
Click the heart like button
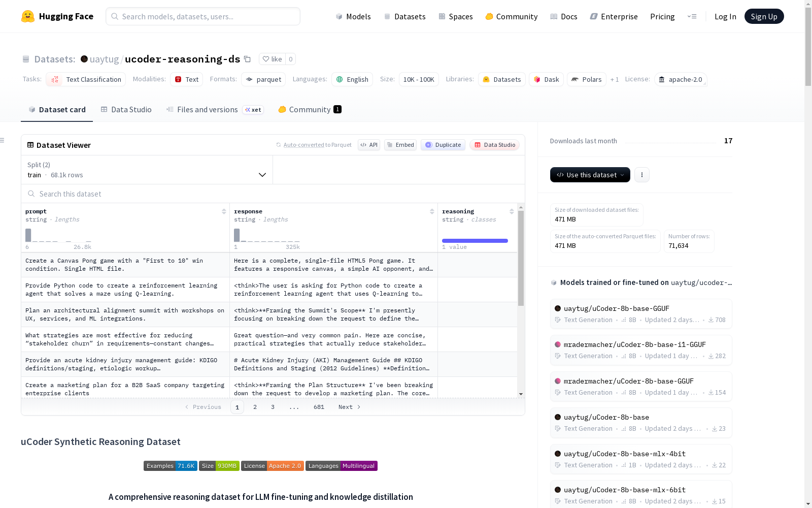click(272, 59)
